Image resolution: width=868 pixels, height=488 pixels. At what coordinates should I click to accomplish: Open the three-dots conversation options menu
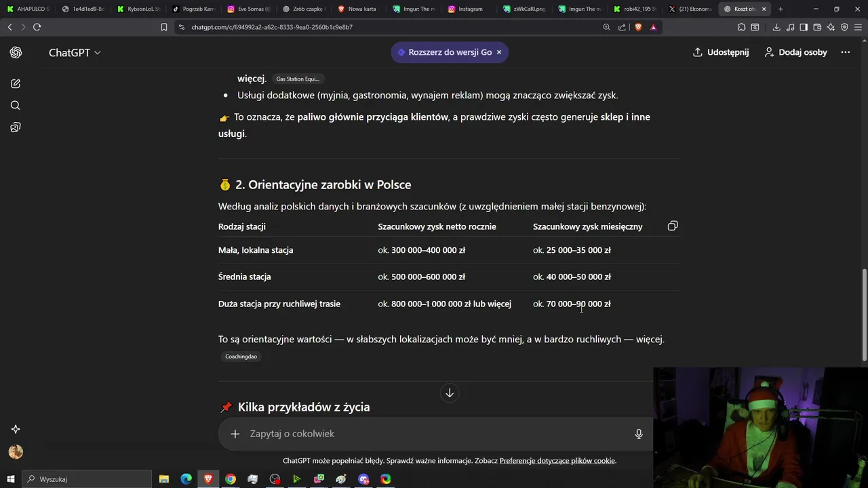click(x=845, y=52)
